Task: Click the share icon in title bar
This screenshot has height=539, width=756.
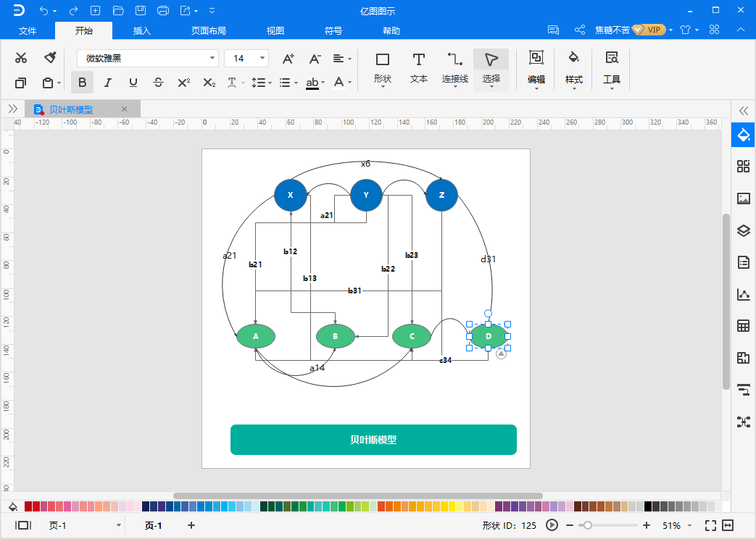Action: tap(580, 30)
